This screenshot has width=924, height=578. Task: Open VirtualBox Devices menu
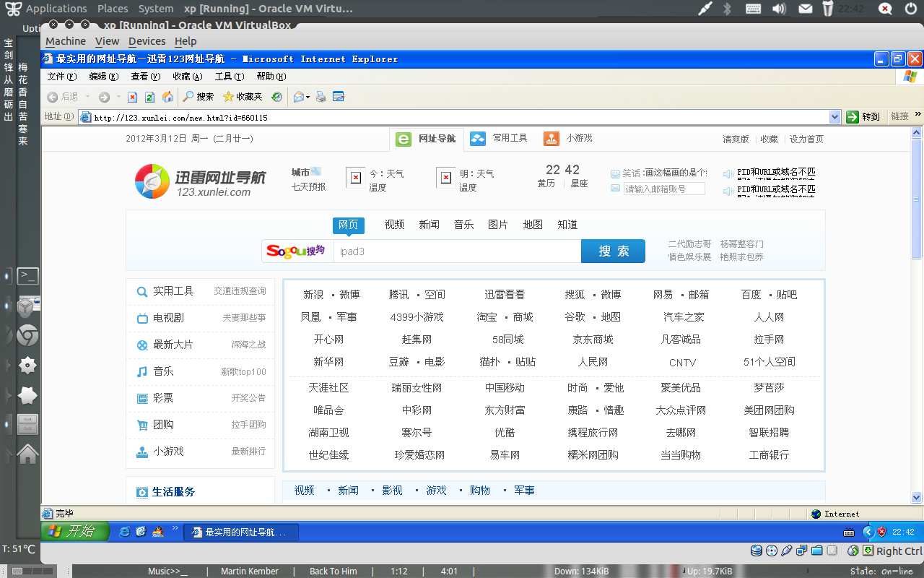[x=147, y=41]
